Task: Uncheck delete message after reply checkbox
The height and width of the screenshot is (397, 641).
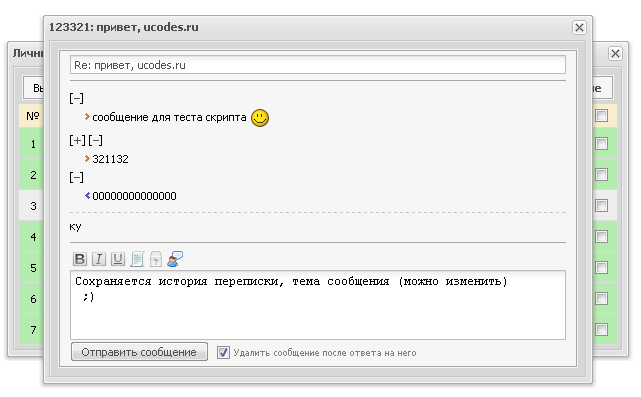Action: pos(223,352)
